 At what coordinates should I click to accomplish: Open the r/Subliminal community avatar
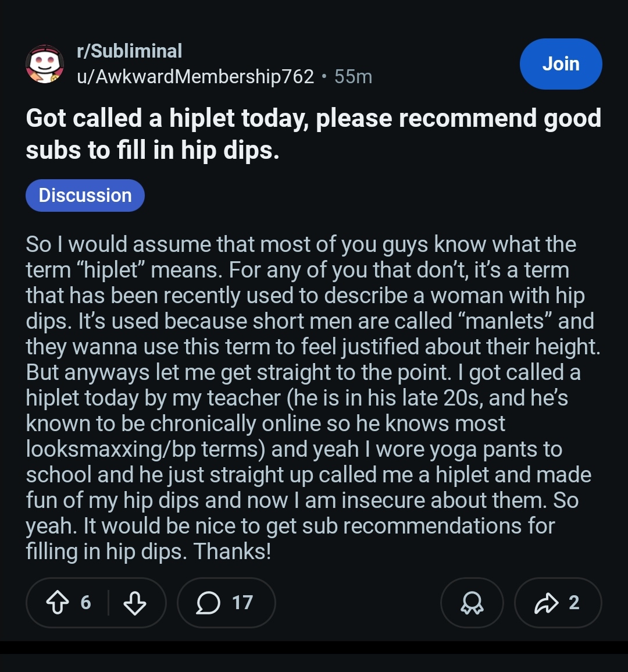[45, 64]
